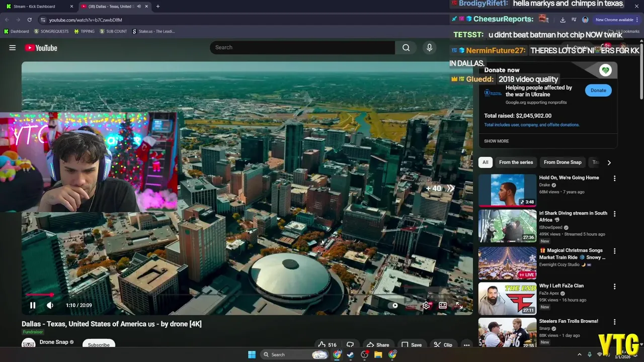Click the taskbar Search box
This screenshot has width=644, height=362.
pos(295,354)
